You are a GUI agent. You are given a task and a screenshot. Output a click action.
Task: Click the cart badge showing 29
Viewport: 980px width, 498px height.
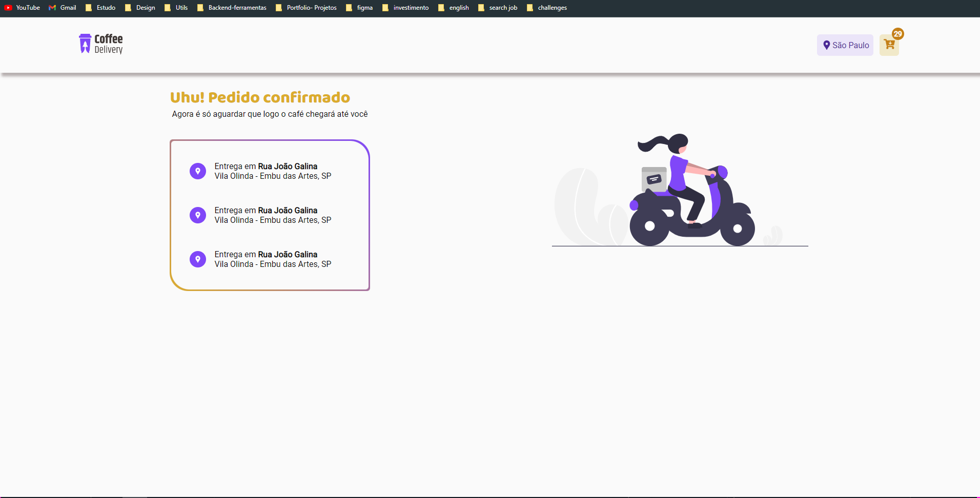897,34
